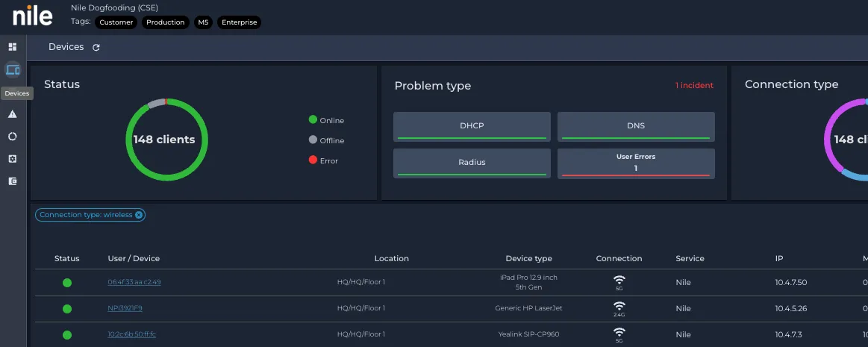Sort by IP column header
Image resolution: width=868 pixels, height=347 pixels.
click(x=779, y=258)
